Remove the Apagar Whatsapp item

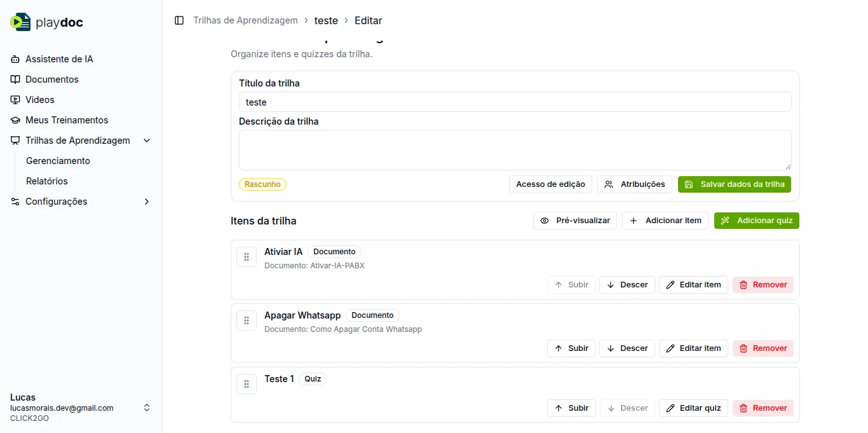tap(763, 348)
